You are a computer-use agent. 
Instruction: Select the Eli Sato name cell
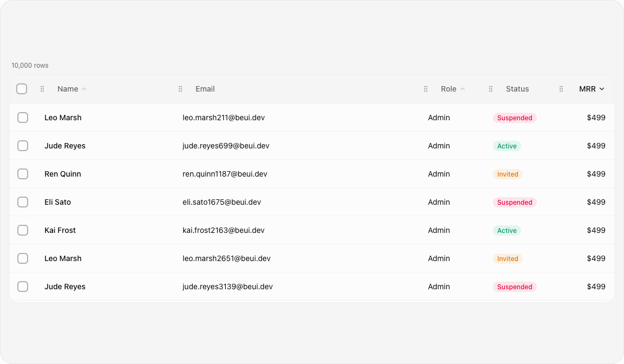(58, 202)
